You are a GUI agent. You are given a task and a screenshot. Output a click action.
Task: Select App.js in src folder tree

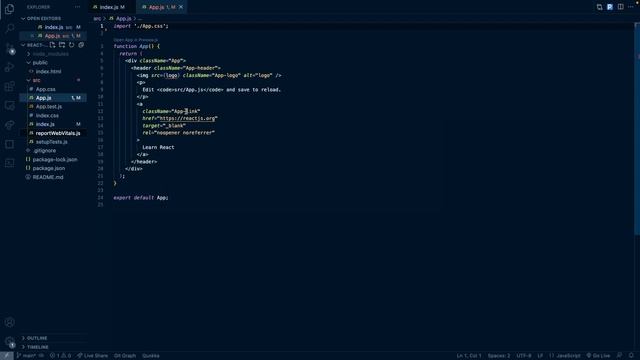click(x=53, y=98)
